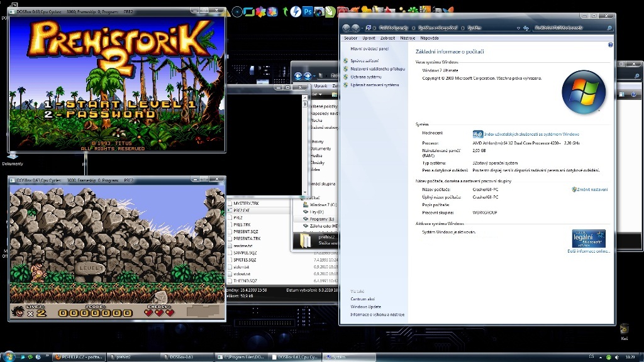This screenshot has width=644, height=362.
Task: Launch the Daemon Tools lightning icon
Action: (295, 11)
